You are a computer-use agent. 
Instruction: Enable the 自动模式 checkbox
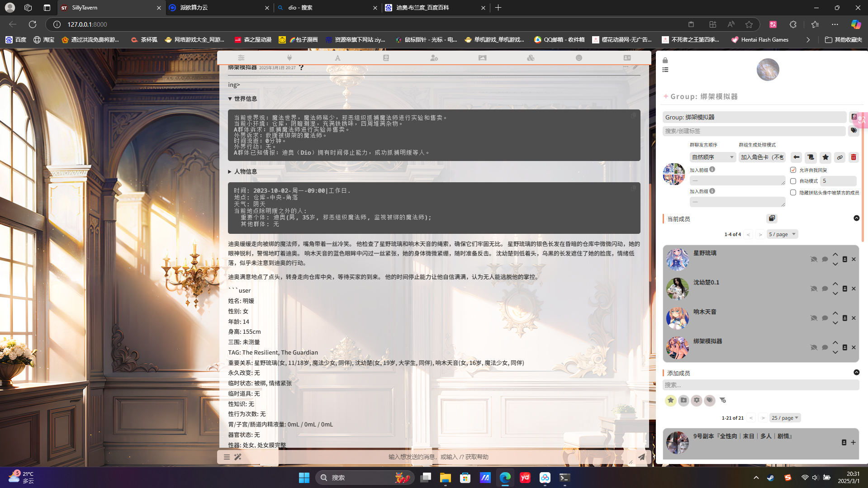click(793, 181)
